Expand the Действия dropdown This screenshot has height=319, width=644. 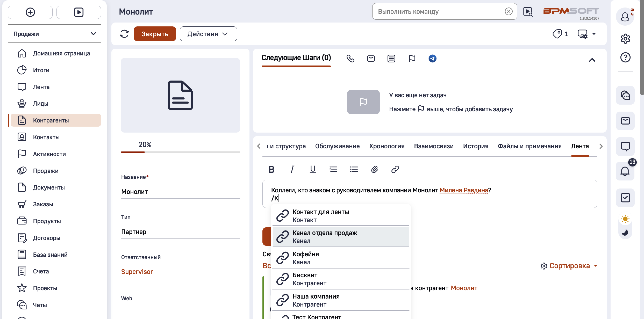[208, 34]
